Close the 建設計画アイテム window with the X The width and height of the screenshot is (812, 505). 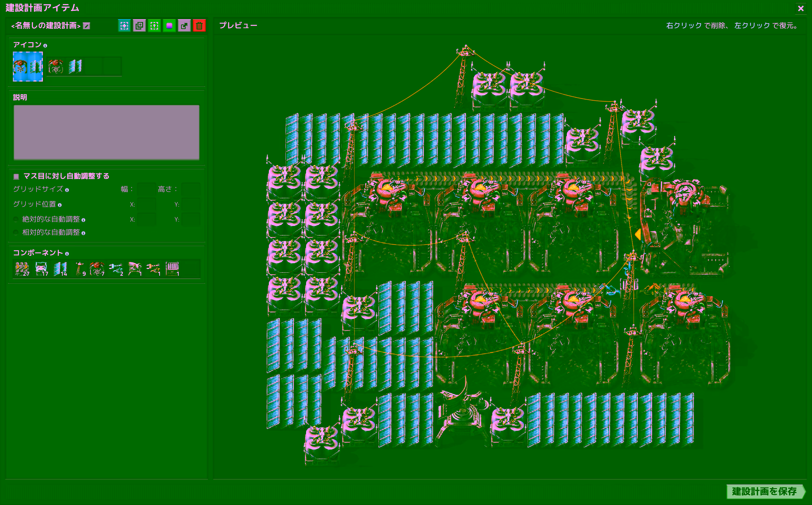[x=801, y=8]
